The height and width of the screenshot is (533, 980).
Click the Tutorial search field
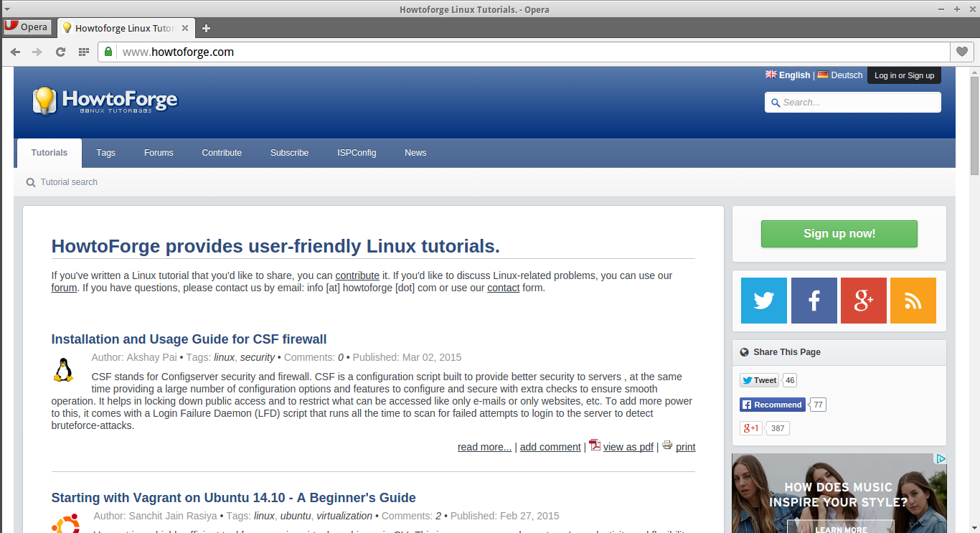click(69, 182)
